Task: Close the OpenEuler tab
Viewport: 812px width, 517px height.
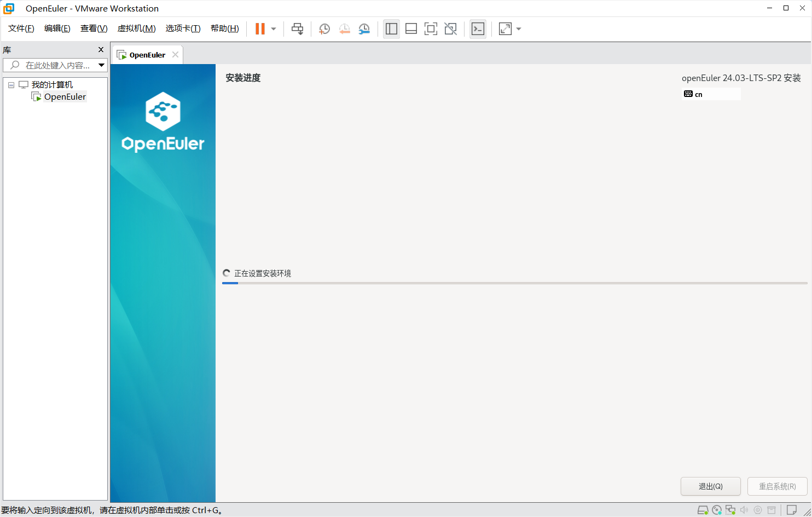Action: 175,55
